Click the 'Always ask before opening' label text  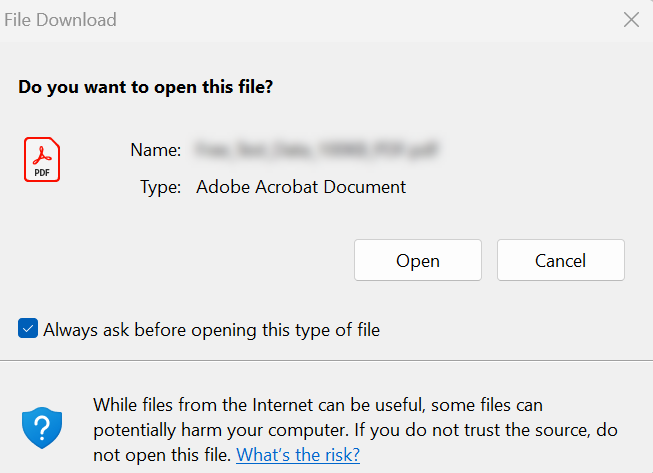click(211, 329)
